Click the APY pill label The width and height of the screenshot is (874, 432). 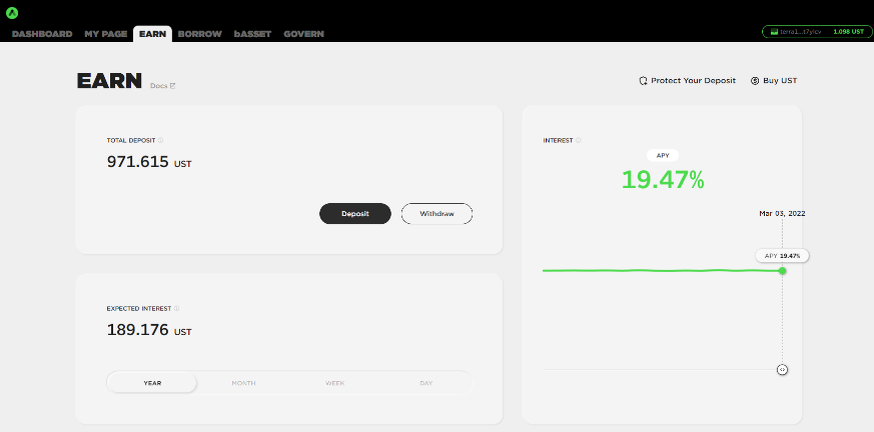coord(663,156)
